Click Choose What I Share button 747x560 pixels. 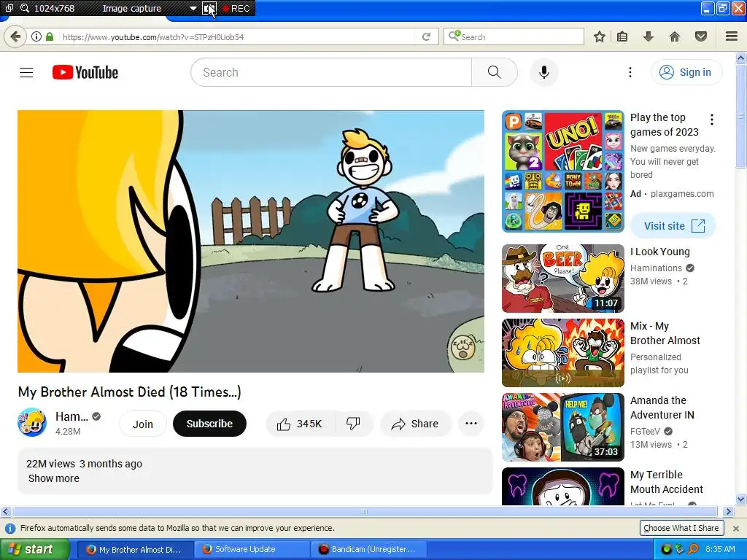point(681,528)
